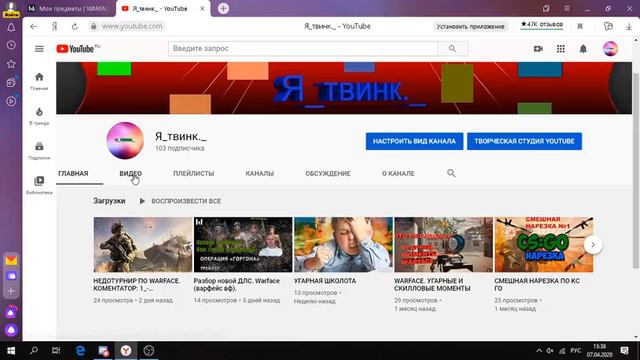
Task: Open the CS:GO нарезка video thumbnail
Action: click(544, 244)
